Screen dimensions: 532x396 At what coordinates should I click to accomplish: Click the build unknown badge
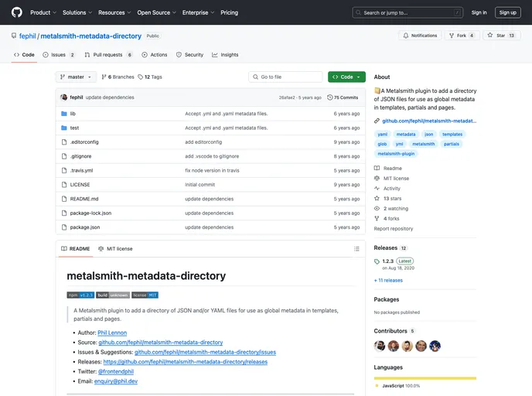113,295
